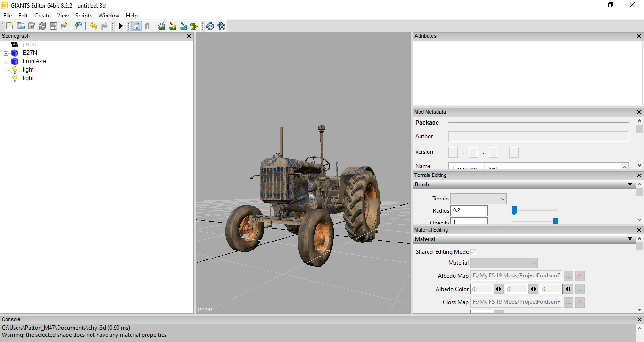Click the house icon in the toolbar
Image resolution: width=644 pixels, height=342 pixels.
[x=137, y=26]
